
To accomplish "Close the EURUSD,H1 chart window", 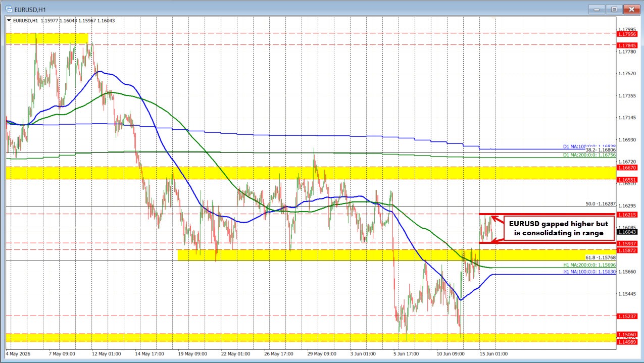I will pos(630,9).
